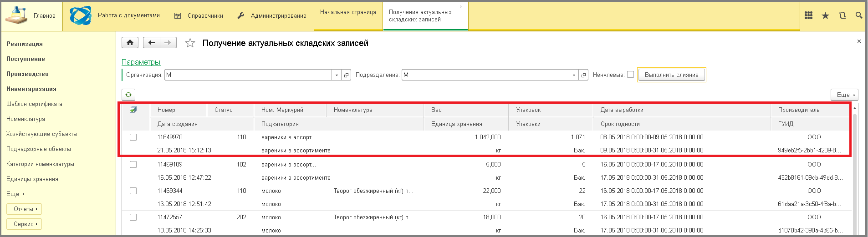Expand the Организация dropdown arrow
This screenshot has width=868, height=237.
click(337, 75)
